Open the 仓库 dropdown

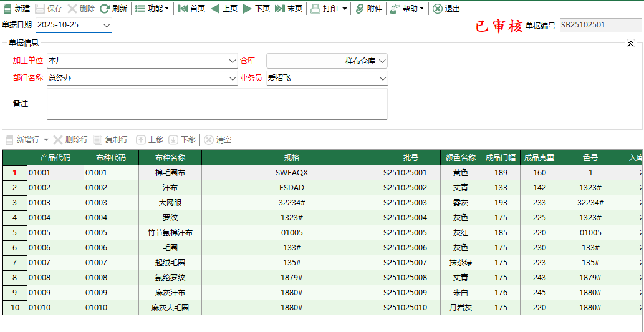382,61
